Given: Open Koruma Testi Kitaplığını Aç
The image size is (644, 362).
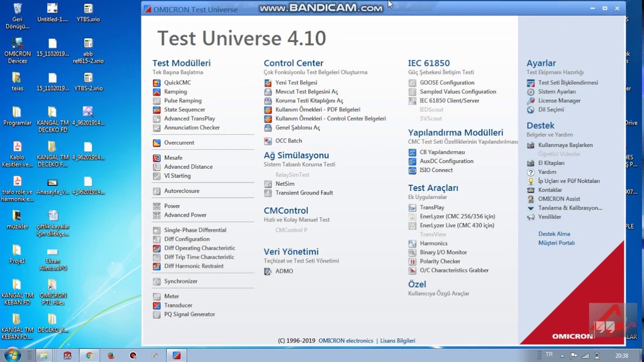Looking at the screenshot, I should click(309, 101).
